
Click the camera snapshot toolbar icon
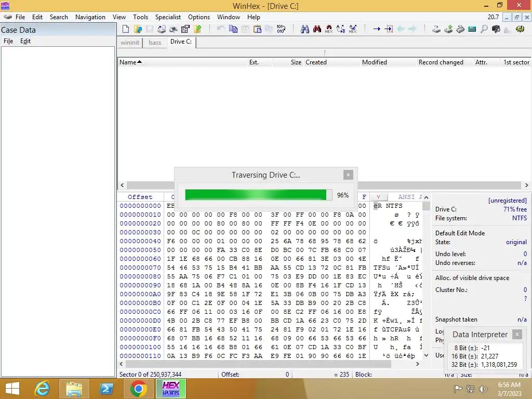tap(496, 29)
